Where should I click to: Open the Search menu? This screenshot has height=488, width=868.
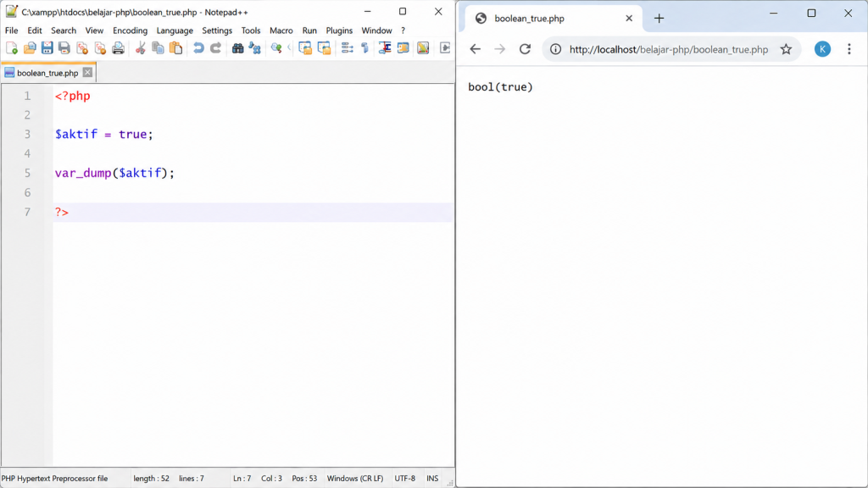[x=64, y=30]
